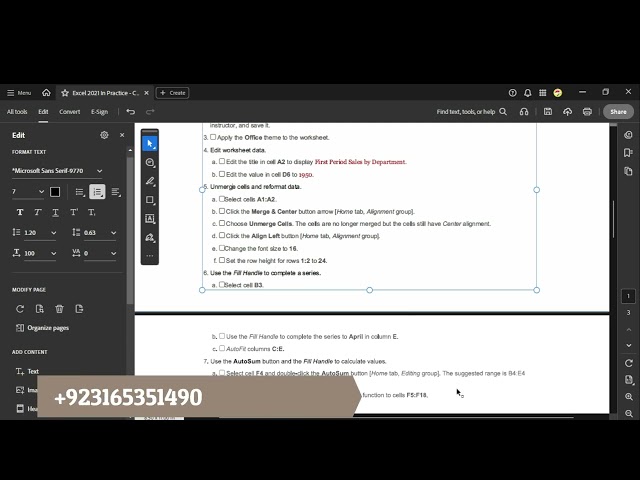Undo the last action
Image resolution: width=640 pixels, height=480 pixels.
coord(131,111)
